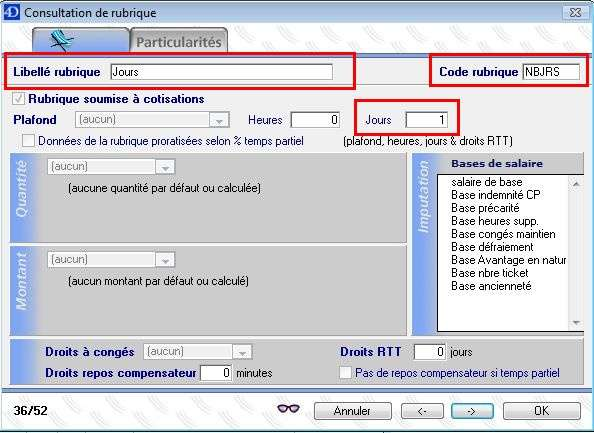Open the deck chair icon tab

(x=81, y=41)
